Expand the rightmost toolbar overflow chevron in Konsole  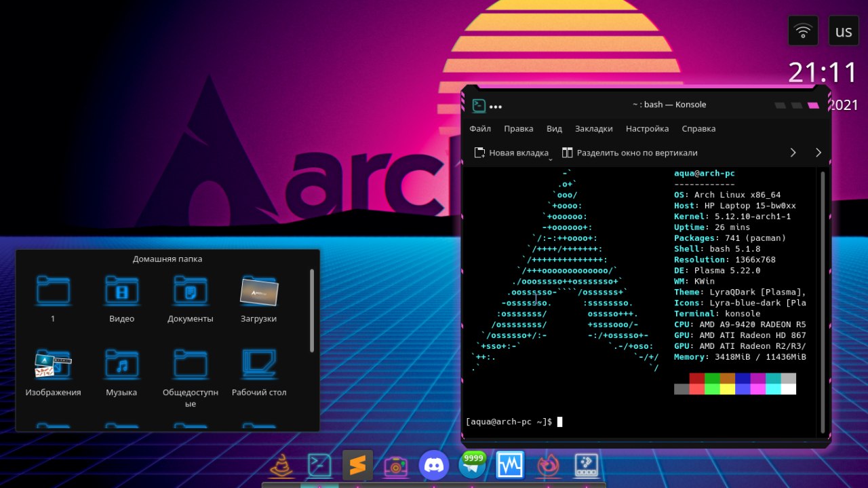(x=818, y=153)
